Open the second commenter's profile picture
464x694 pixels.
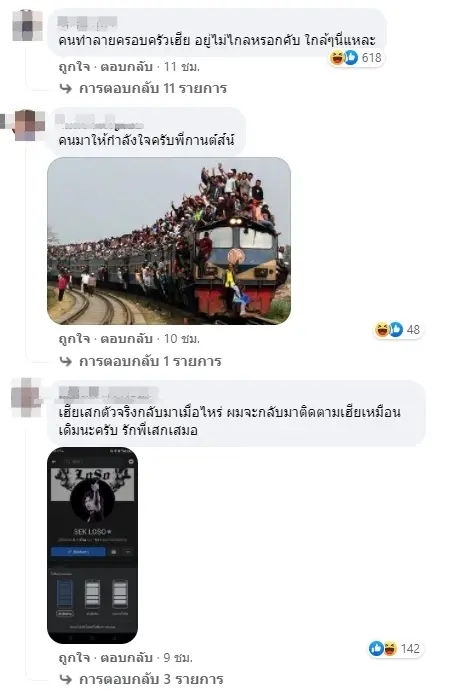(27, 125)
